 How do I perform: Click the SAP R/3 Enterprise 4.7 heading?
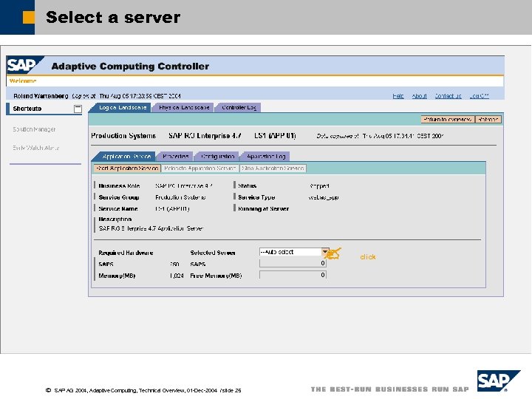[x=205, y=136]
